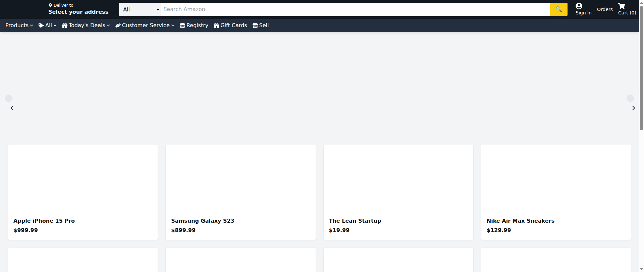
Task: Open the search category All dropdown
Action: (140, 9)
